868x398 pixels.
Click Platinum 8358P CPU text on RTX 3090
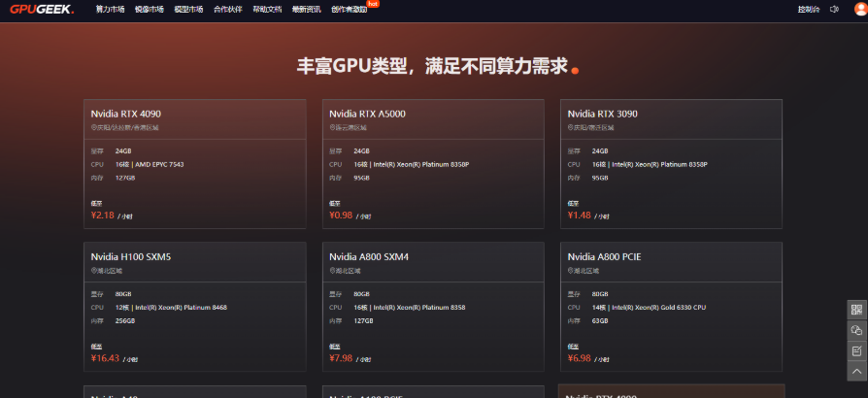(650, 164)
